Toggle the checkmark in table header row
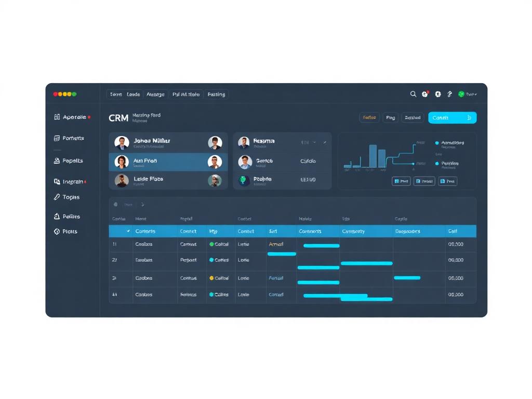The height and width of the screenshot is (399, 532). click(x=128, y=231)
